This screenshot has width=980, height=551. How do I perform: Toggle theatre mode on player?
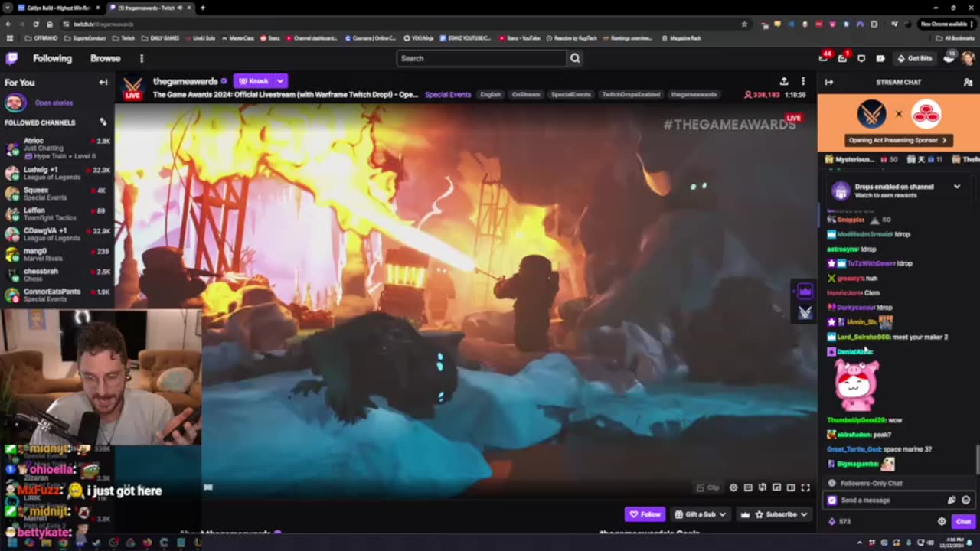coord(791,487)
